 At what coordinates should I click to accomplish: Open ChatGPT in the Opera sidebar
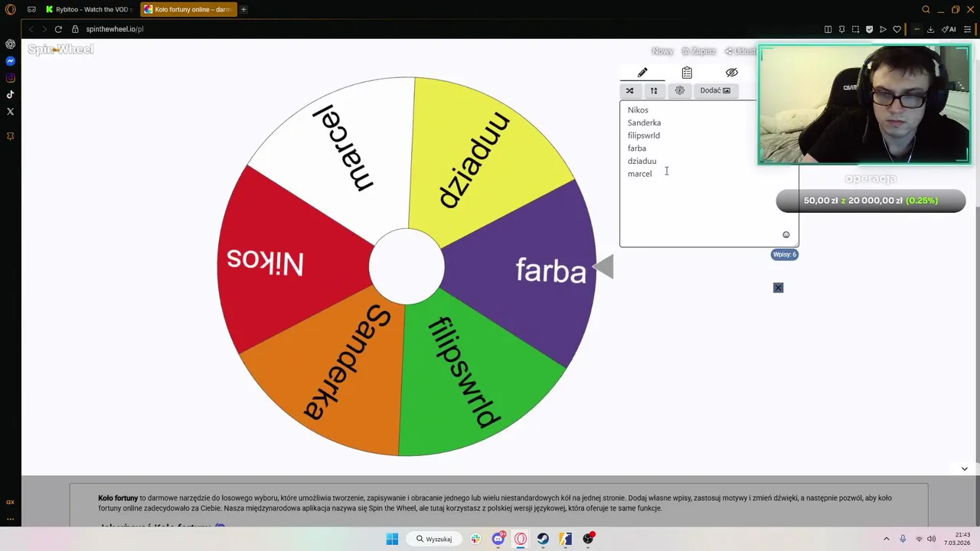(x=11, y=44)
